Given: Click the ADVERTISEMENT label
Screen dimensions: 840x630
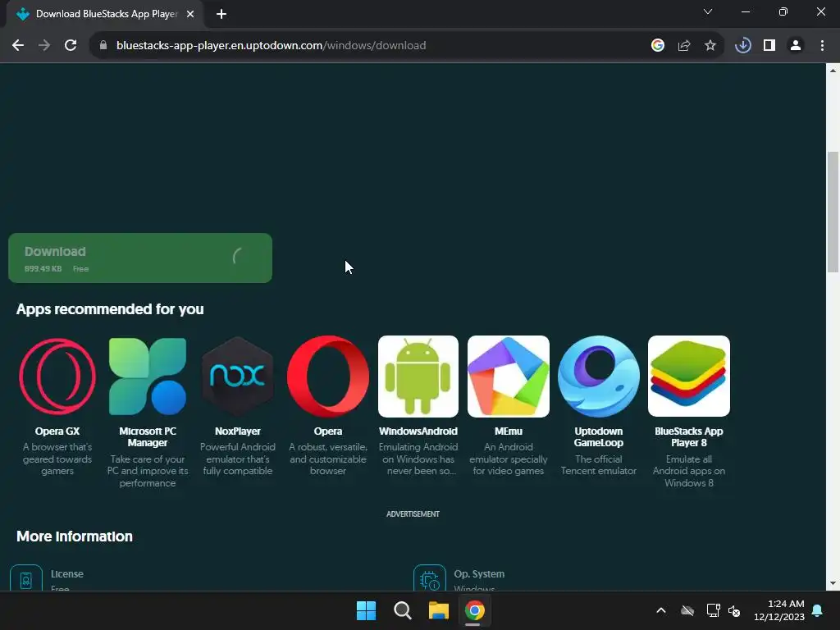Looking at the screenshot, I should coord(413,514).
